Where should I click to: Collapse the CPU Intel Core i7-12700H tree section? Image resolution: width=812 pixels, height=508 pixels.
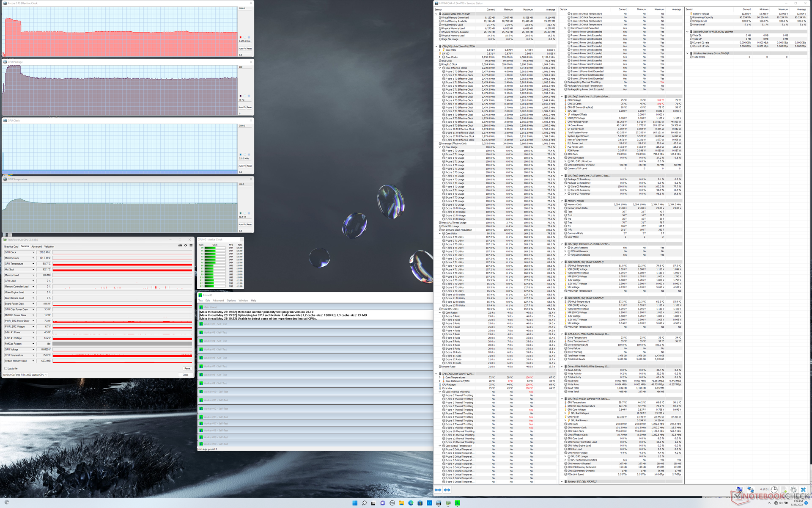tap(436, 47)
